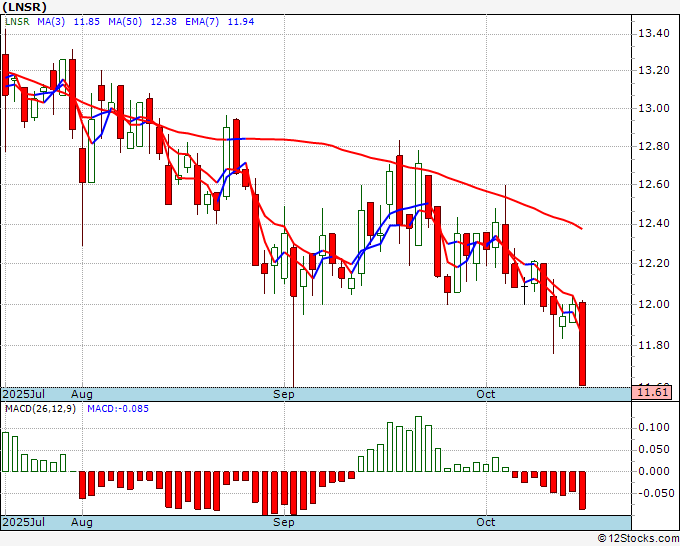Click the Aug label on price time axis

click(82, 394)
